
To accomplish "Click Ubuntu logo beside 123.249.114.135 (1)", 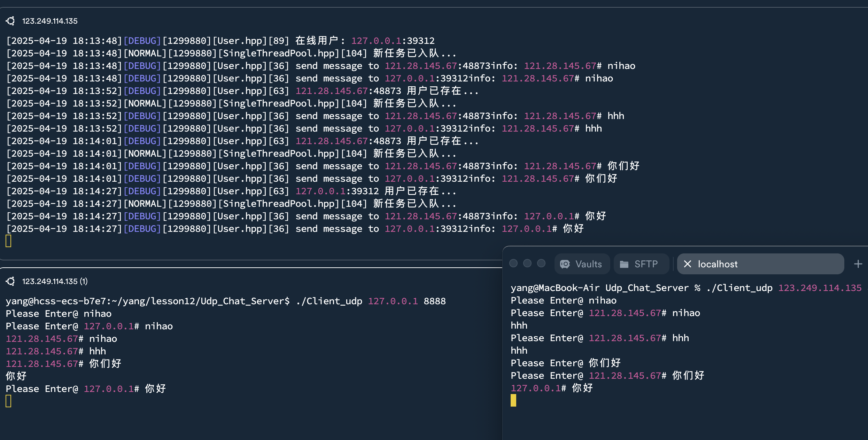I will [10, 281].
